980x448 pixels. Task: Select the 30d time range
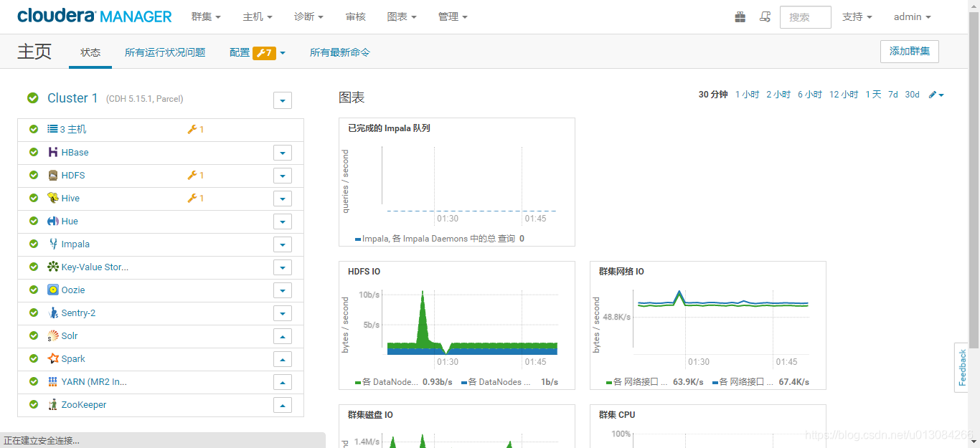pos(912,95)
